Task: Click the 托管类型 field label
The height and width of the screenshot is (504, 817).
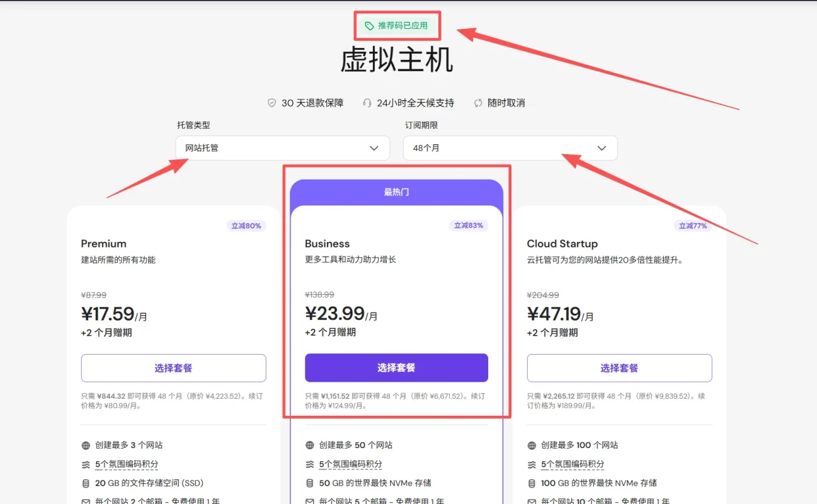Action: [x=193, y=125]
